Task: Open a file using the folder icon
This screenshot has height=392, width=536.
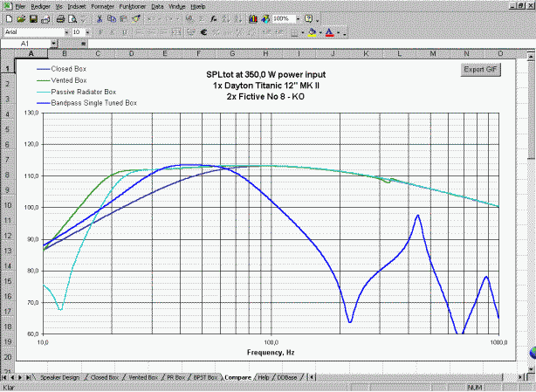Action: pyautogui.click(x=21, y=19)
